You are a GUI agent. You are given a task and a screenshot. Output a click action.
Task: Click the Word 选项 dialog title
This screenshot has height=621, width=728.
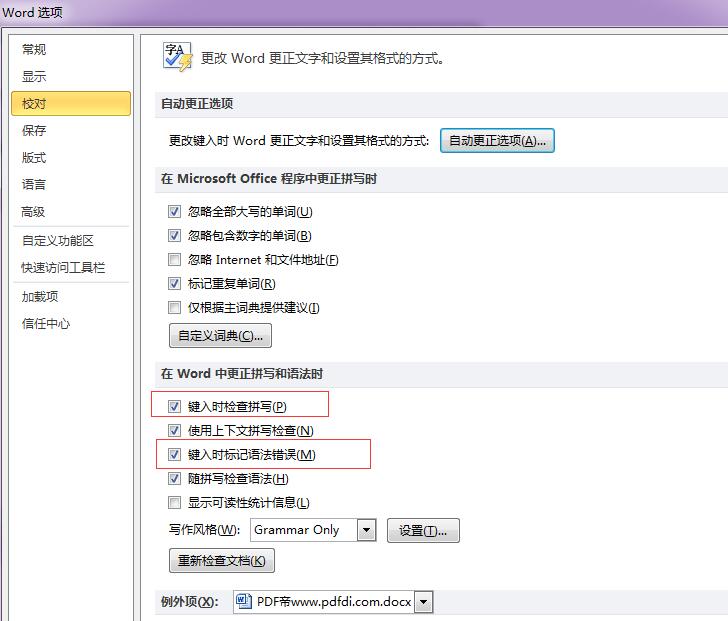pos(32,12)
